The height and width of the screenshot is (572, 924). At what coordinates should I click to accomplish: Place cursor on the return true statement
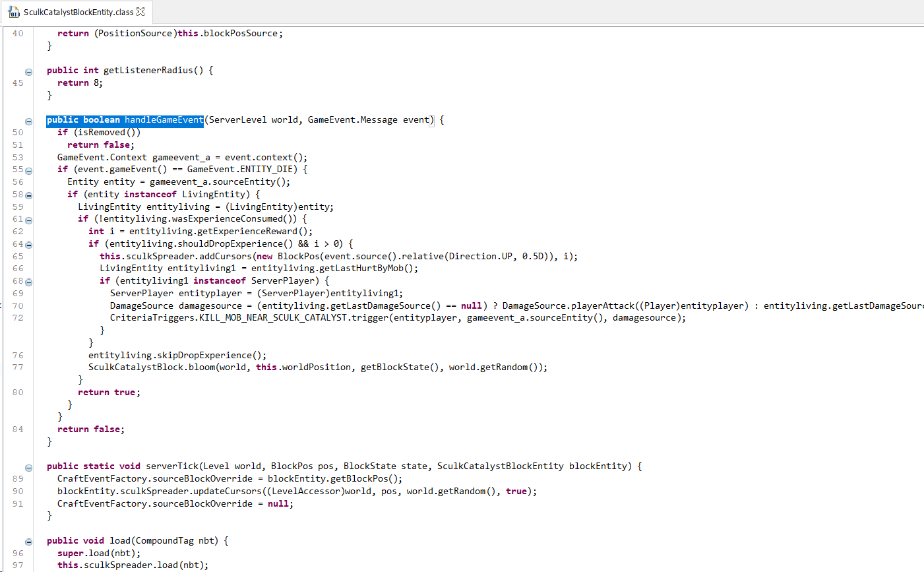click(109, 392)
